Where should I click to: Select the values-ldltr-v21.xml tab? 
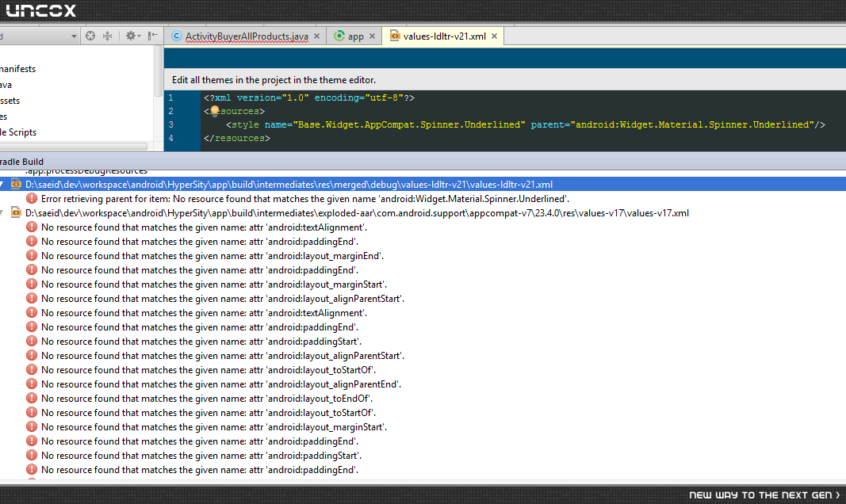tap(445, 36)
